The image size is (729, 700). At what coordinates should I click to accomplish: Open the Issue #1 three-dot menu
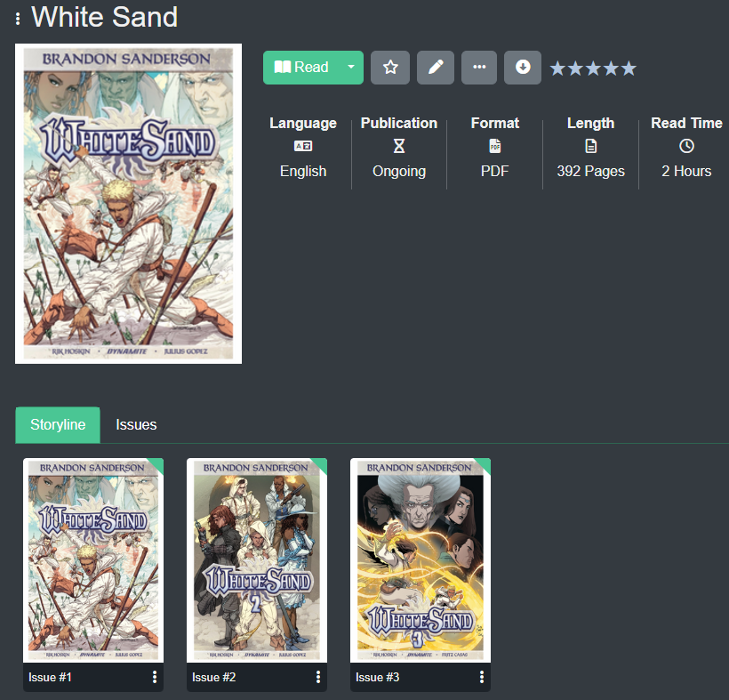[155, 677]
